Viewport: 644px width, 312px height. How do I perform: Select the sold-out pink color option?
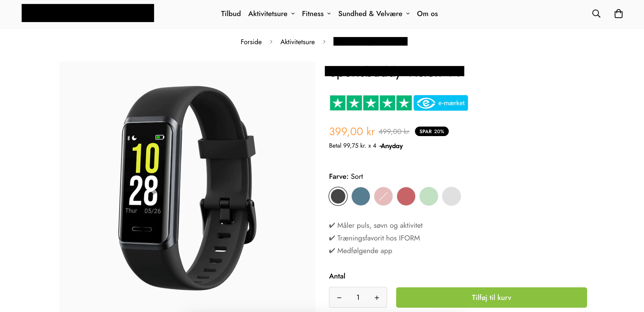(383, 196)
